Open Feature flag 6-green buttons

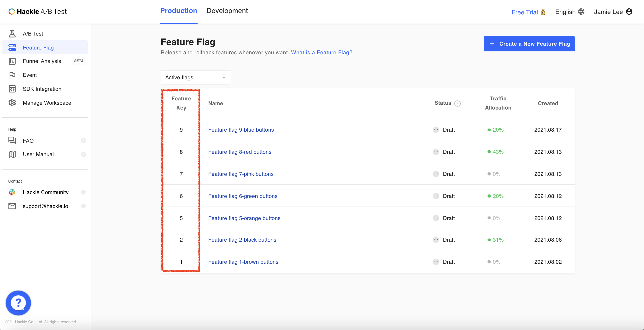tap(242, 196)
